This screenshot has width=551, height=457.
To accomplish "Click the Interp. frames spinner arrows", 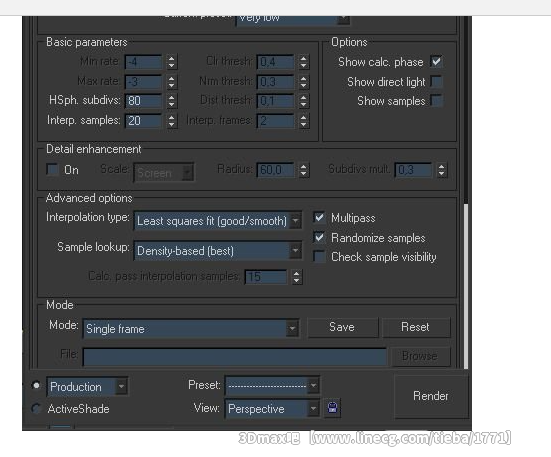I will [x=304, y=121].
